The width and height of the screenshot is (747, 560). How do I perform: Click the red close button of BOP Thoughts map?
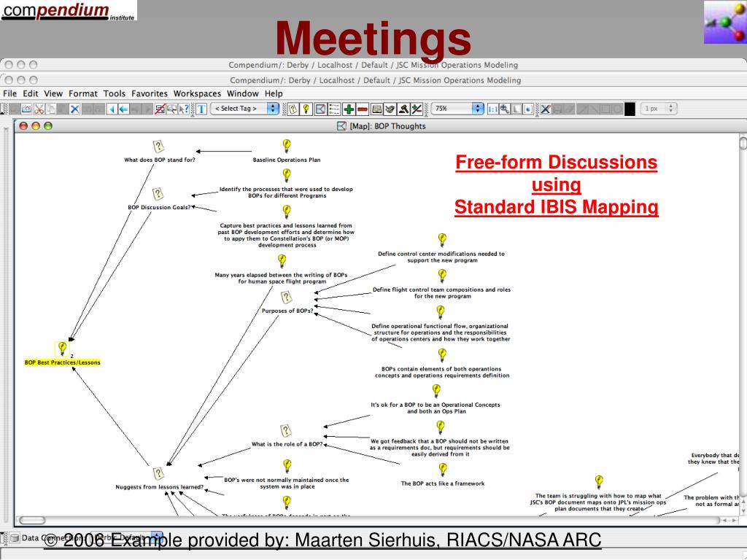tap(23, 125)
